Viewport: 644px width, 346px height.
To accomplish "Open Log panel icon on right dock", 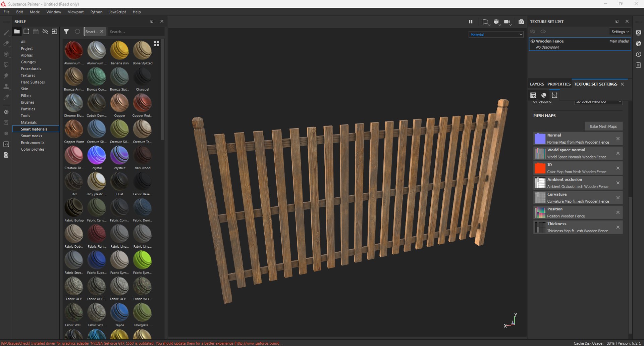I will click(x=638, y=65).
